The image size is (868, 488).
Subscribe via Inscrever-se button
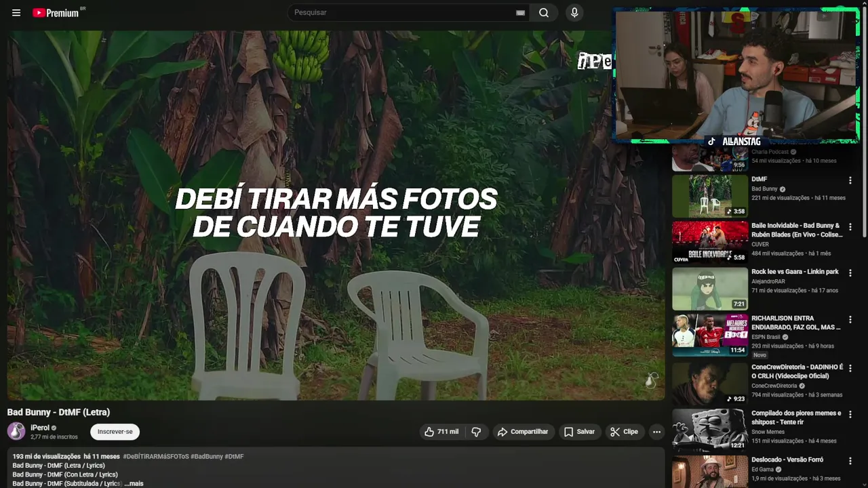[115, 432]
